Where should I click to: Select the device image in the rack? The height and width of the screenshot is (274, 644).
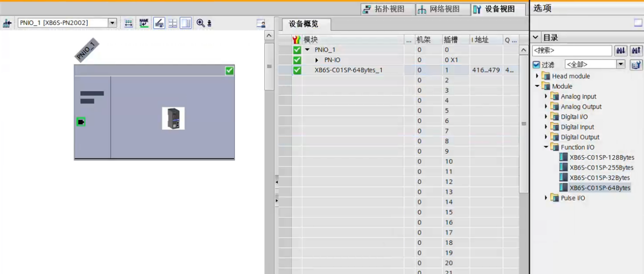coord(173,118)
